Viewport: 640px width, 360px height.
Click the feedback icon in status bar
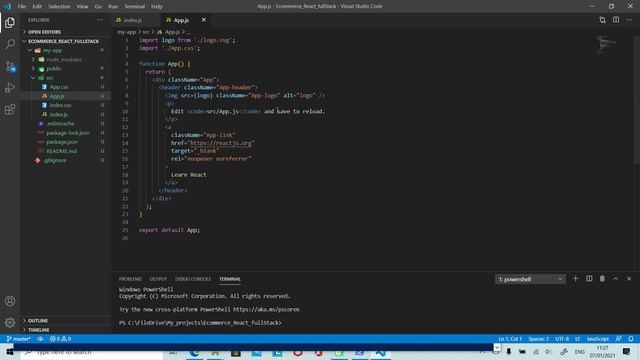tap(618, 339)
